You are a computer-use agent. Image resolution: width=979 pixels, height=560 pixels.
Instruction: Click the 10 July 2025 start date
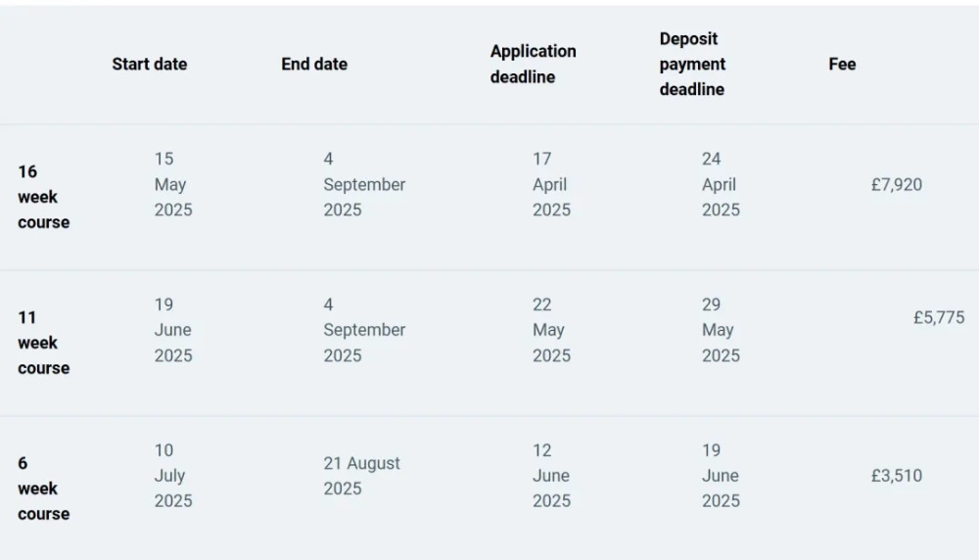click(173, 476)
